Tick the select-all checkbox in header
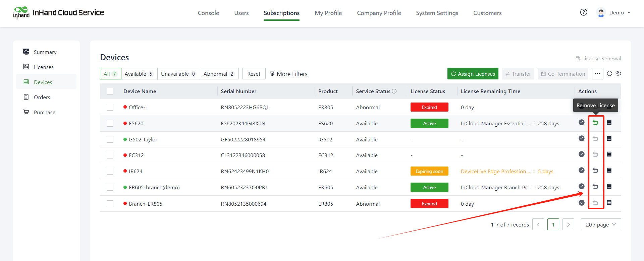Screen dimensions: 644x261 pos(110,91)
